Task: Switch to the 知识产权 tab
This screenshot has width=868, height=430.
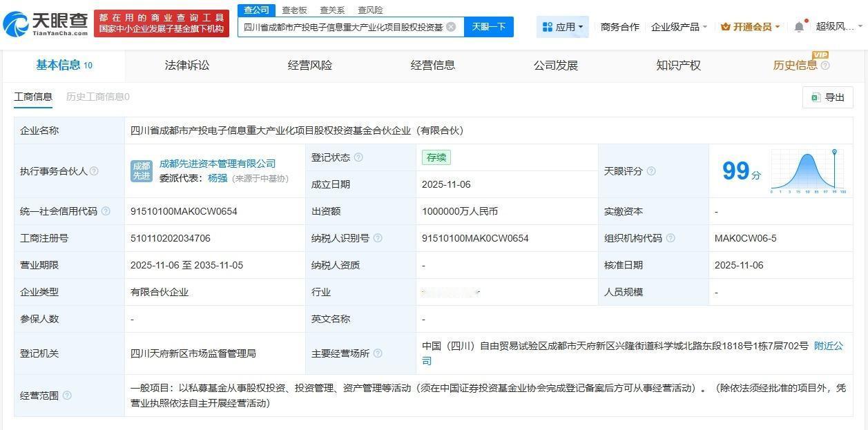Action: click(x=679, y=66)
